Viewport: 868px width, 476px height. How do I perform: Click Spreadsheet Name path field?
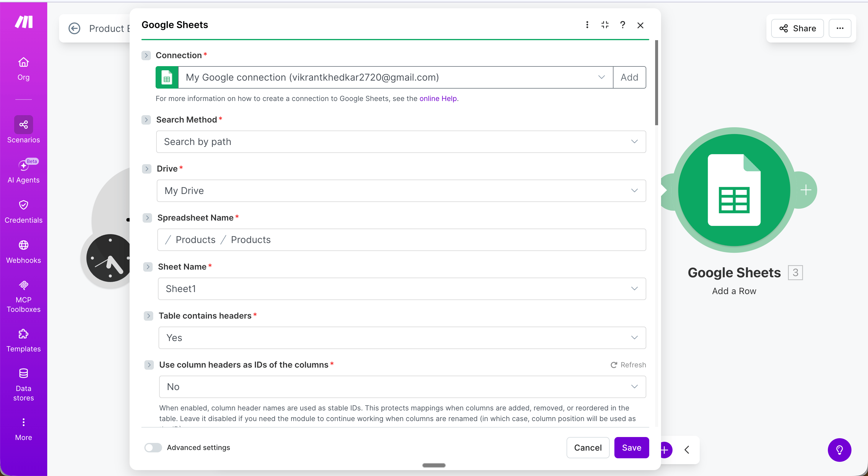(x=402, y=240)
